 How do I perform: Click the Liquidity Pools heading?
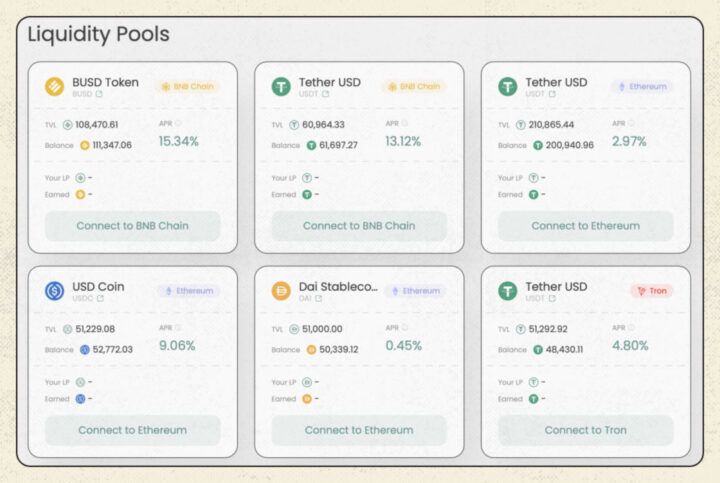pyautogui.click(x=99, y=34)
